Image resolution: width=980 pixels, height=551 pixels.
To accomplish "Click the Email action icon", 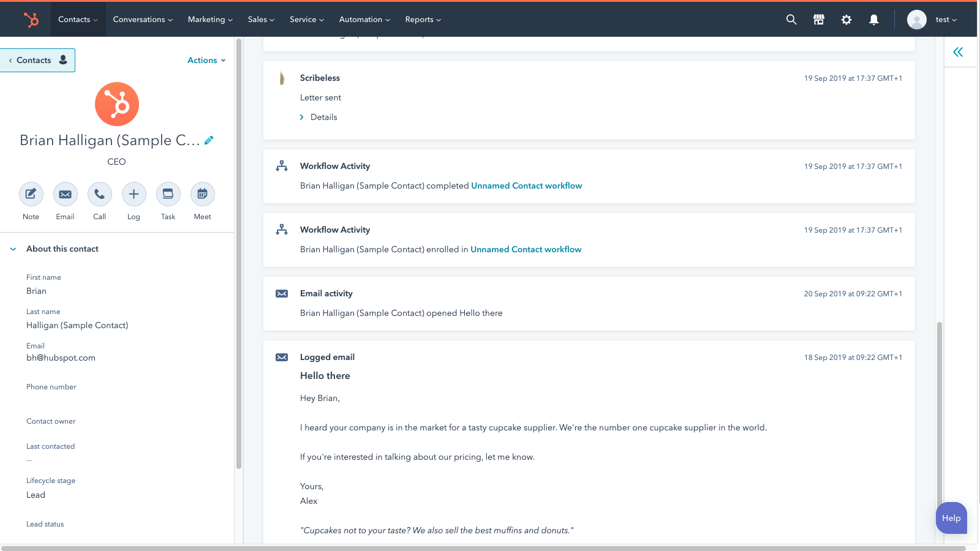I will [x=65, y=195].
